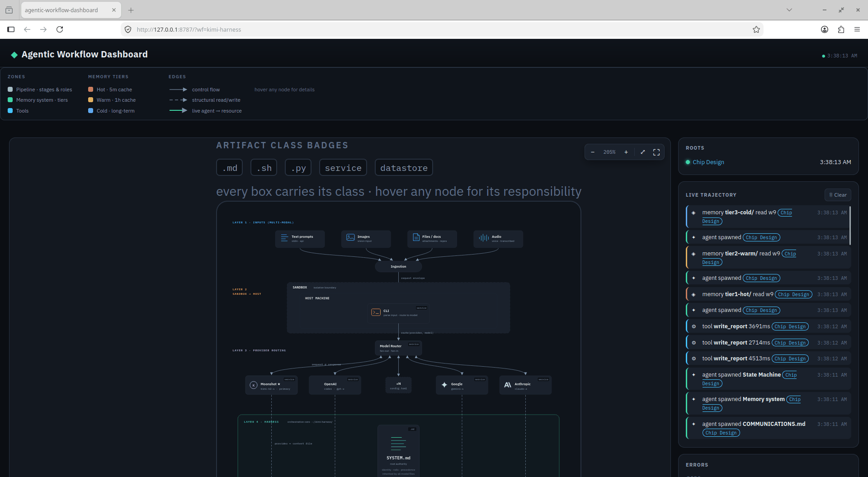Viewport: 868px width, 477px height.
Task: Open the browser account profile icon
Action: tap(825, 29)
